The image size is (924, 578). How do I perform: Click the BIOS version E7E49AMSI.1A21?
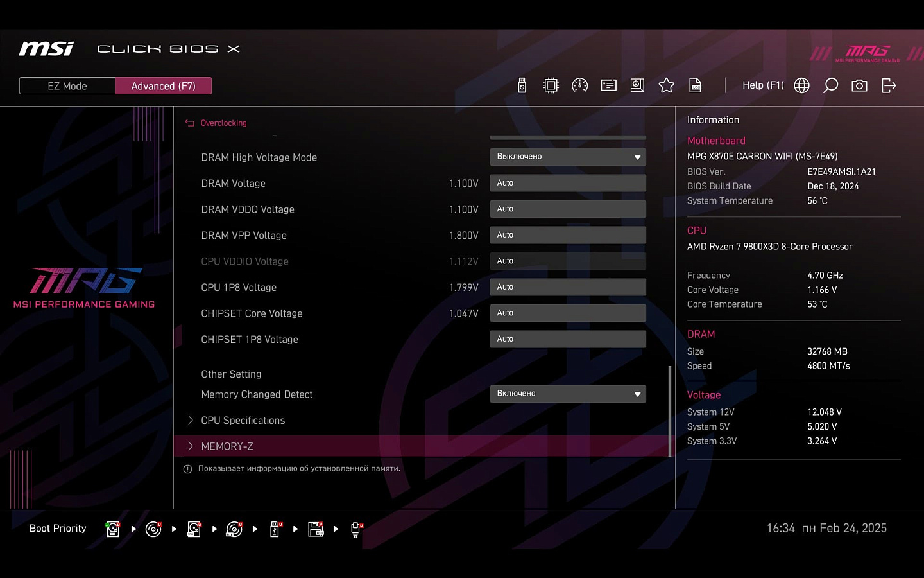point(841,172)
